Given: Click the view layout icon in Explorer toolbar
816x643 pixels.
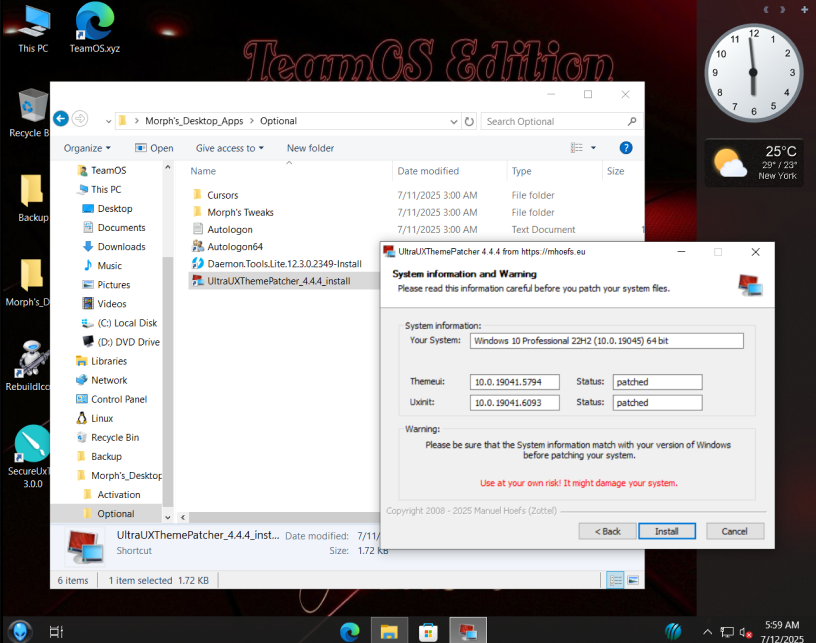Looking at the screenshot, I should (x=577, y=148).
